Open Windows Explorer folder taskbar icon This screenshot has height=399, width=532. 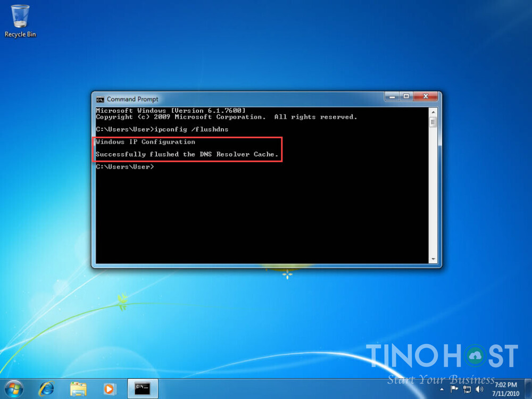point(78,389)
